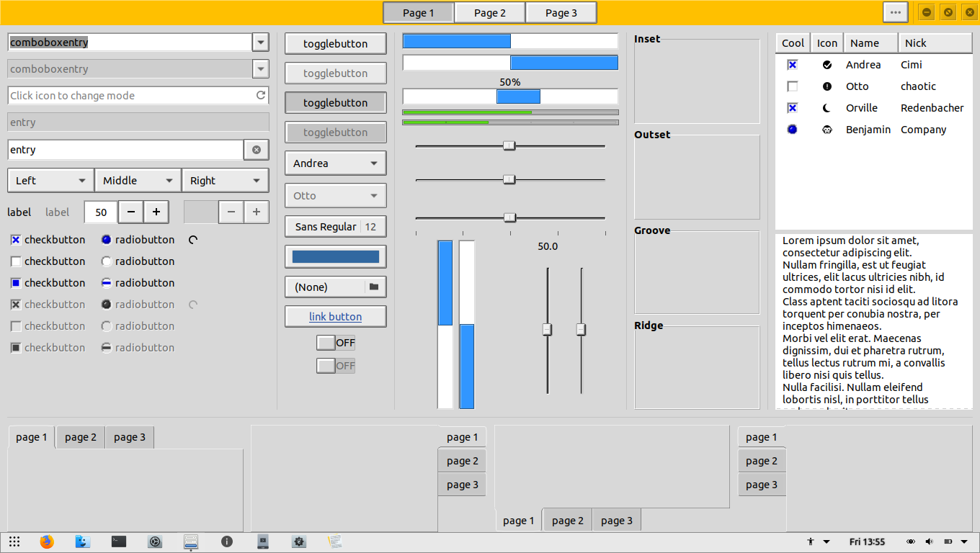The image size is (980, 553).
Task: Select the unfilled radiobutton option
Action: point(107,261)
